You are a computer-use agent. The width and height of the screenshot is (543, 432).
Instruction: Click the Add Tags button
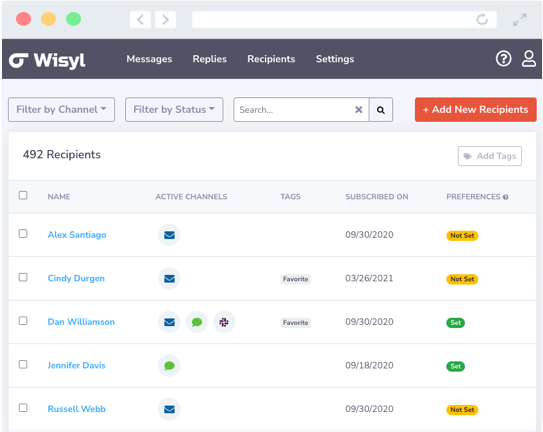point(490,156)
